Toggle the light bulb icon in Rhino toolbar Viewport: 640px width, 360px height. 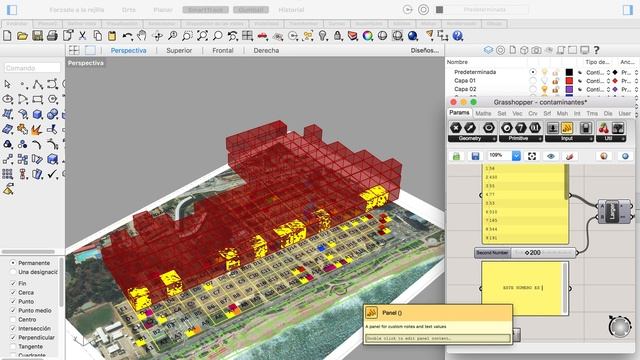(323, 36)
